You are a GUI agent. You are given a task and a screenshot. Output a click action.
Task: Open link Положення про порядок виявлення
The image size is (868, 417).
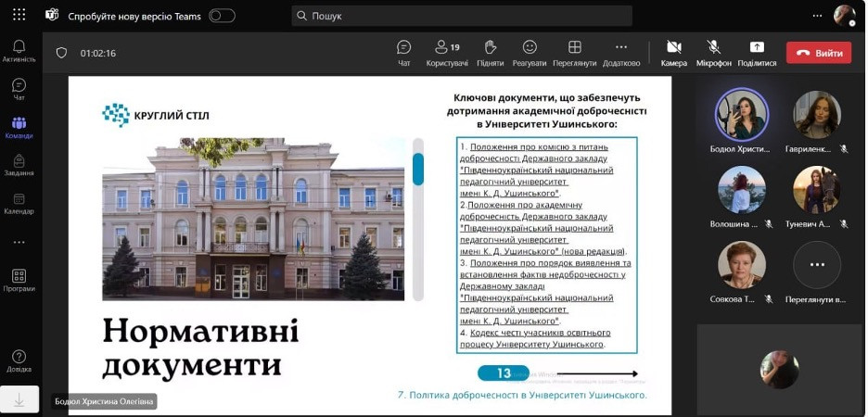click(545, 292)
